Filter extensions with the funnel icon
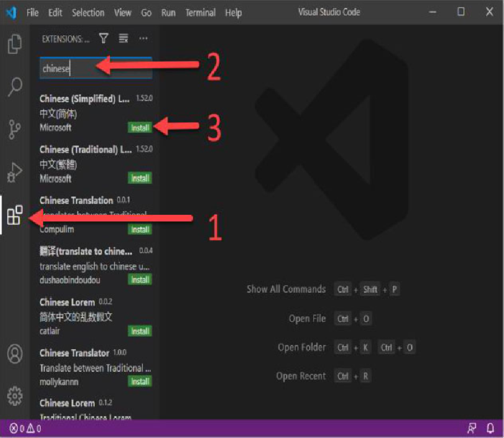The width and height of the screenshot is (504, 438). point(104,38)
